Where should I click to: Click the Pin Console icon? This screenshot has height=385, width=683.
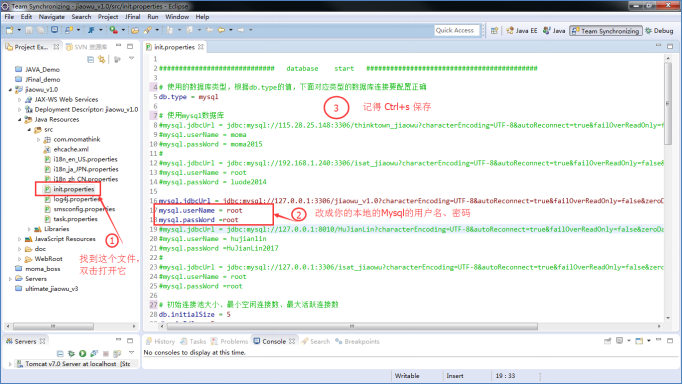tap(607, 341)
